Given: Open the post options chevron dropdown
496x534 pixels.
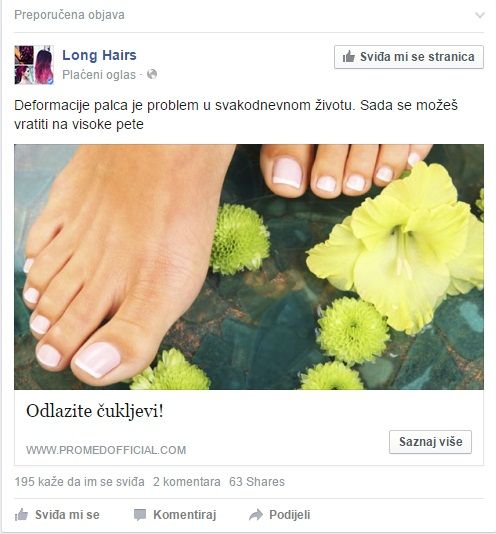Looking at the screenshot, I should [480, 15].
